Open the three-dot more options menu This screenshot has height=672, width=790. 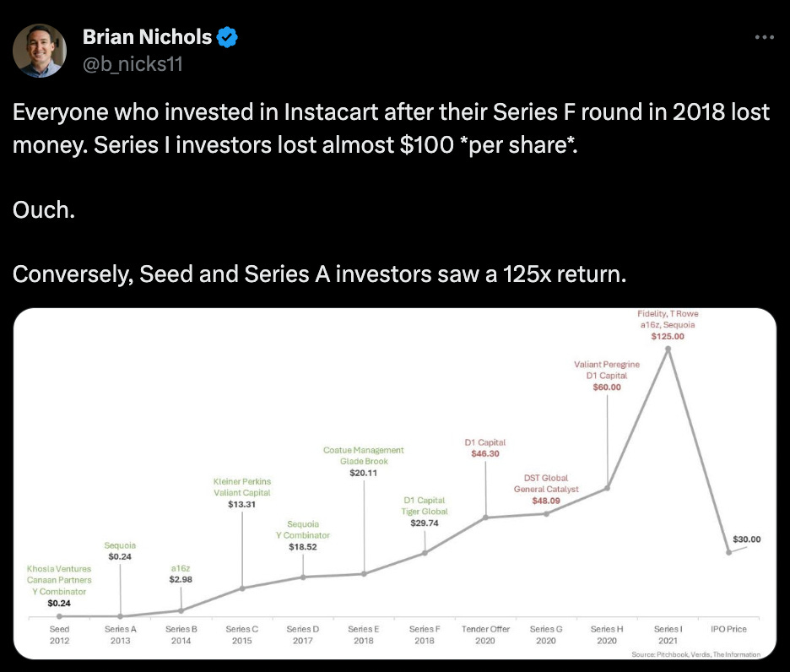click(x=765, y=37)
